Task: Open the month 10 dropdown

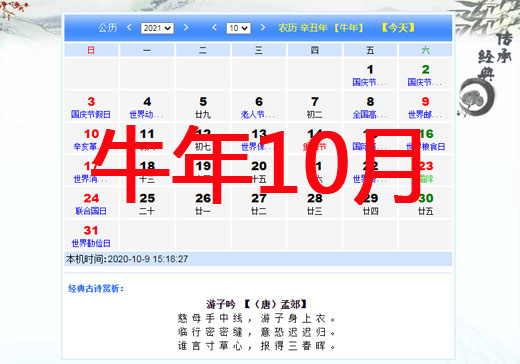Action: pyautogui.click(x=238, y=28)
